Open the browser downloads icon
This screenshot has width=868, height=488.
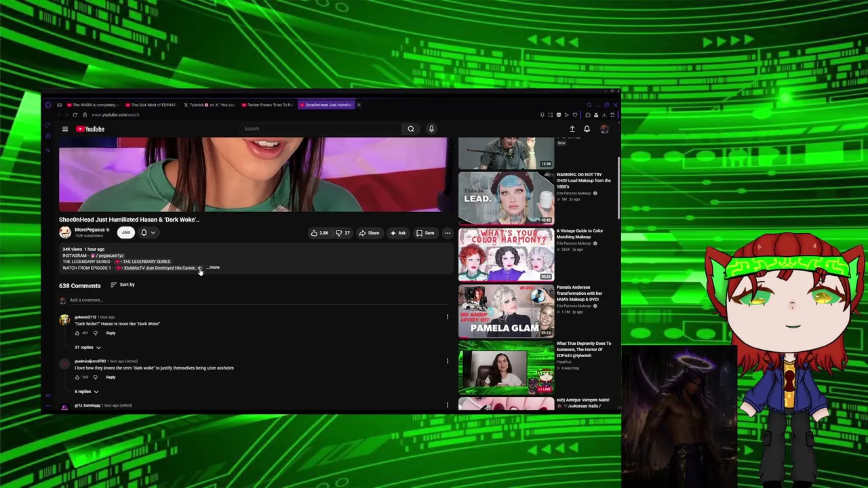click(604, 115)
